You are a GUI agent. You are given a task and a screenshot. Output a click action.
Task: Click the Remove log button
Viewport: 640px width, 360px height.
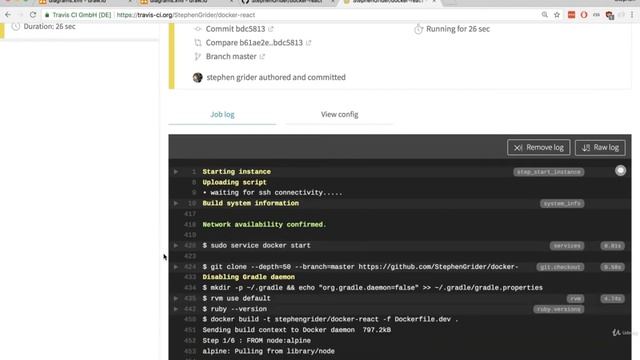pos(539,147)
